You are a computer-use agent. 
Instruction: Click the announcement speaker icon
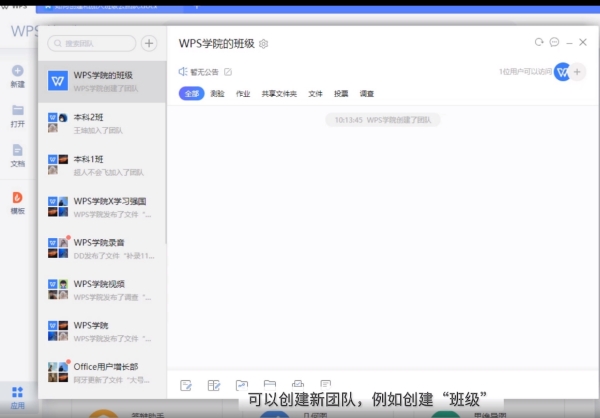183,72
